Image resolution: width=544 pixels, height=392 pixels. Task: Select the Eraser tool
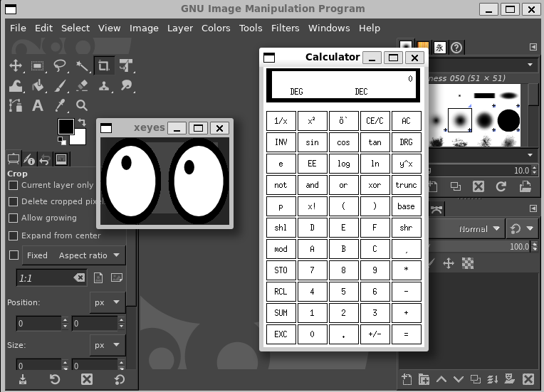click(82, 85)
